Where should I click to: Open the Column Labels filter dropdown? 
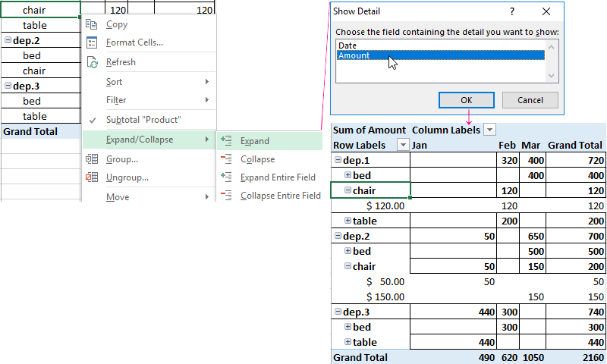[x=489, y=130]
